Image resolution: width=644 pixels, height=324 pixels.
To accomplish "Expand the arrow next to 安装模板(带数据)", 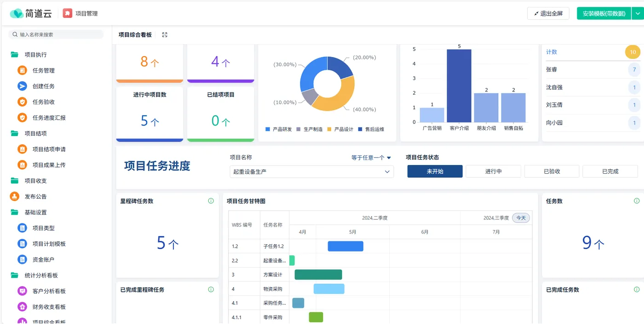I will point(638,13).
